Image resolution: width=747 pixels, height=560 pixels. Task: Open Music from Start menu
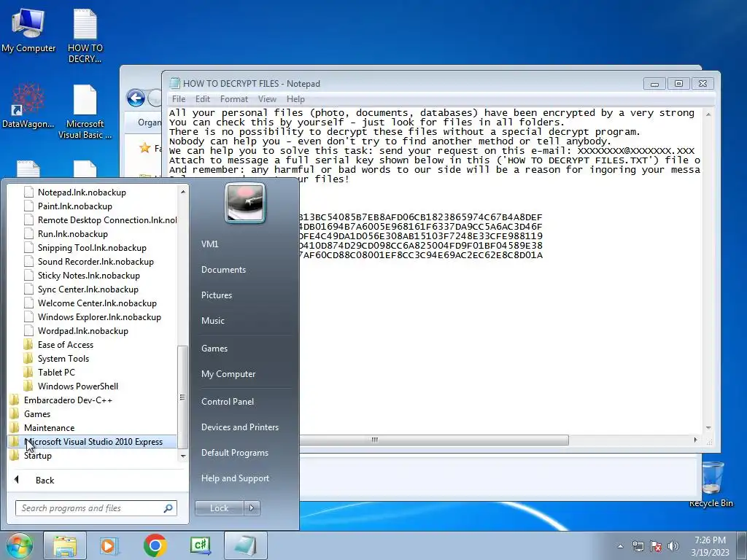(x=212, y=321)
